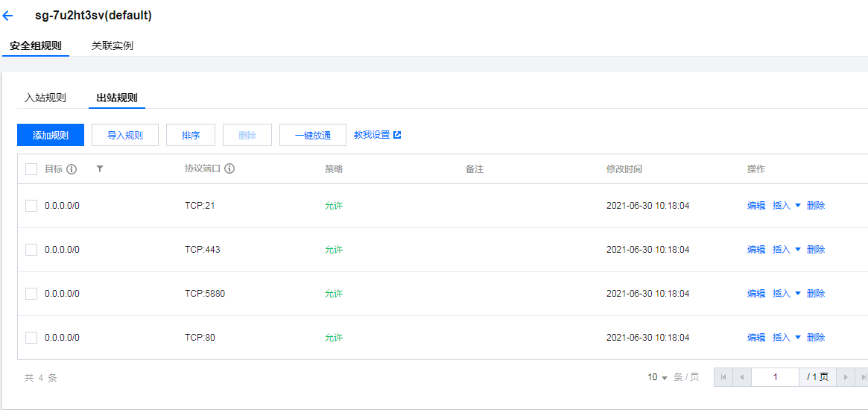Click the page number input field

coord(775,377)
